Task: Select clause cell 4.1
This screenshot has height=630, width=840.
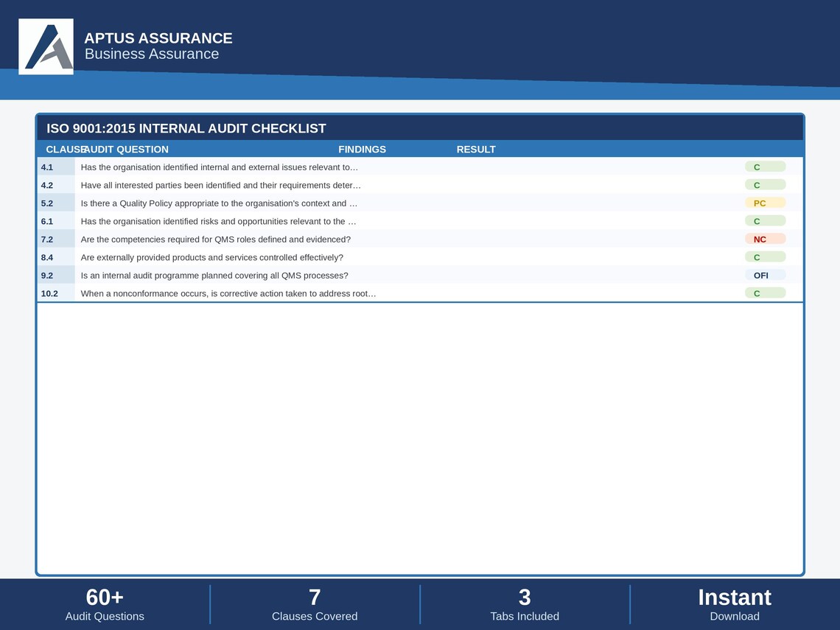Action: point(56,167)
